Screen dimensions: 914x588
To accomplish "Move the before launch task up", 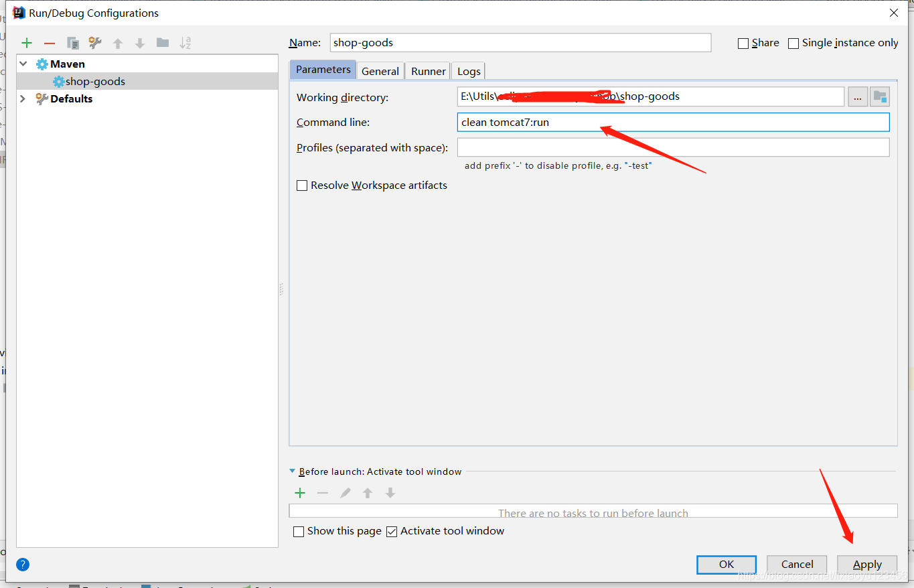I will point(368,493).
